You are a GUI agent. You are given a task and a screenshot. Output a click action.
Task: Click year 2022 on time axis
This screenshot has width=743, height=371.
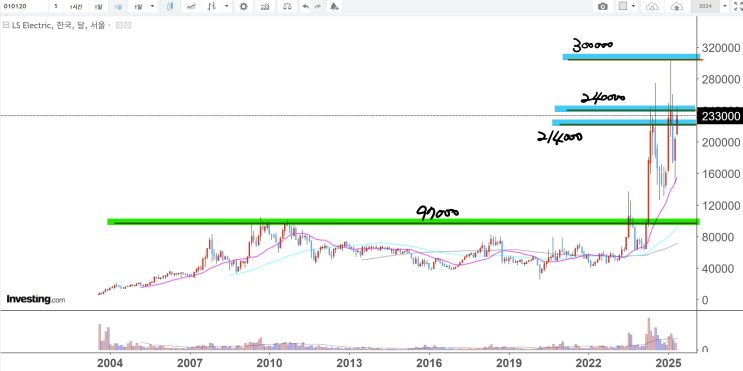(589, 362)
